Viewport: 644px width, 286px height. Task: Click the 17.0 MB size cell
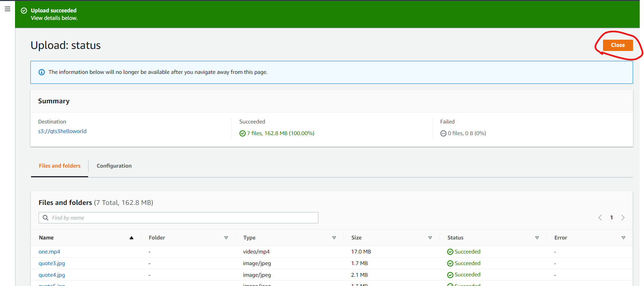[361, 252]
